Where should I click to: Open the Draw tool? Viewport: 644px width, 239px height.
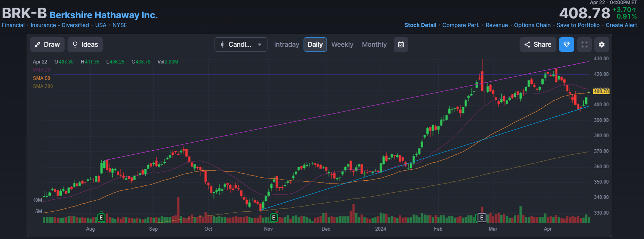(47, 45)
